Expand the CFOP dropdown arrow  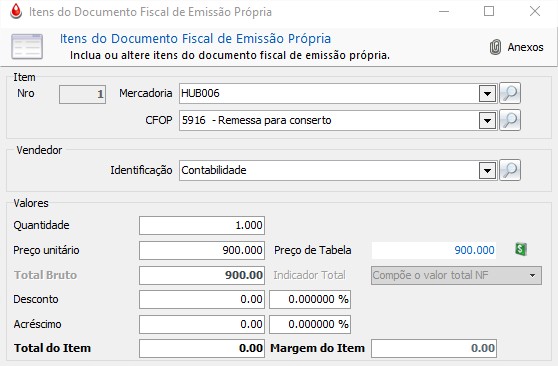(487, 121)
